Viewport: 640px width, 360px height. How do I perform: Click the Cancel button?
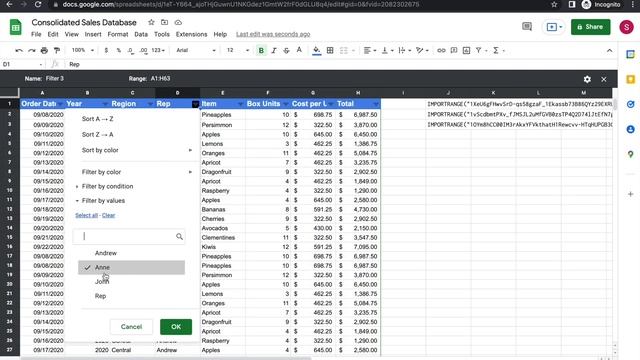(131, 327)
